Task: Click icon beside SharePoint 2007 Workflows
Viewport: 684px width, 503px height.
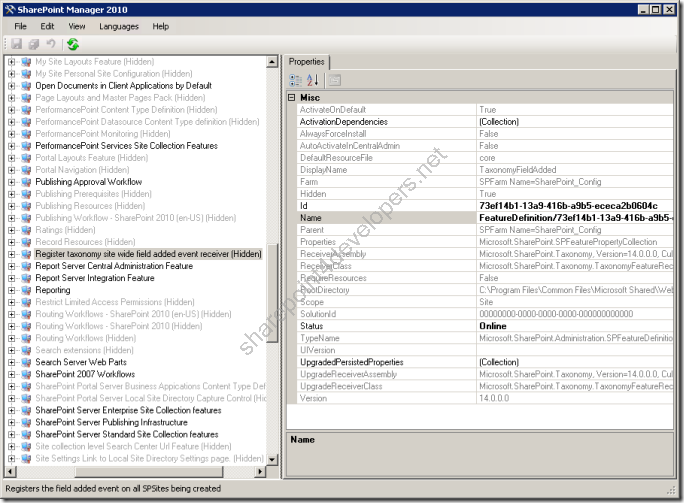Action: [26, 374]
